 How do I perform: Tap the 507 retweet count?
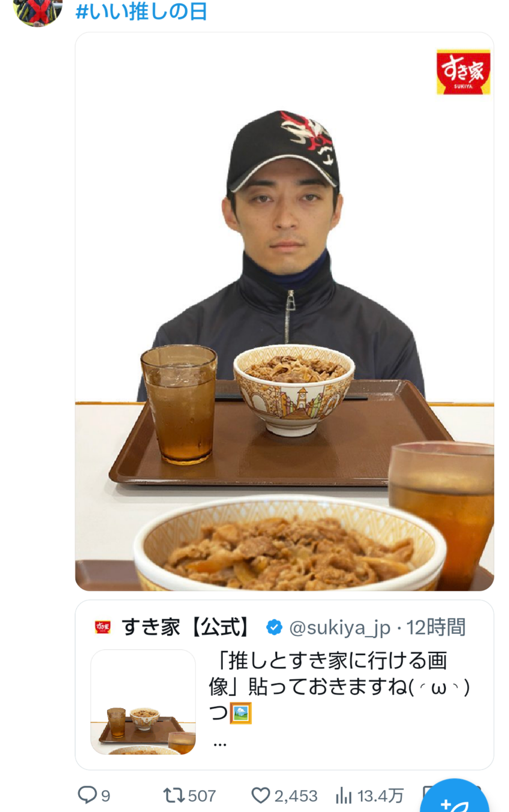tap(202, 796)
